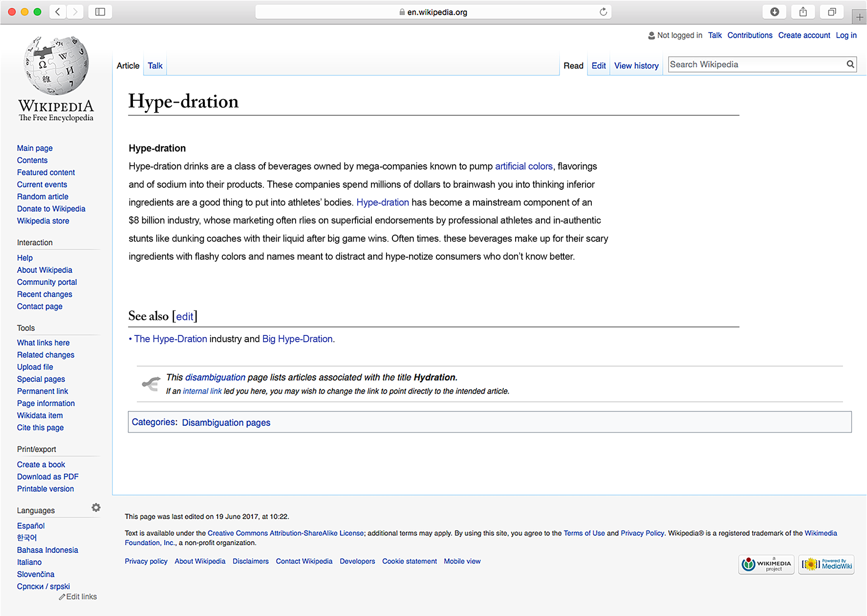
Task: Click Download as PDF
Action: [48, 477]
